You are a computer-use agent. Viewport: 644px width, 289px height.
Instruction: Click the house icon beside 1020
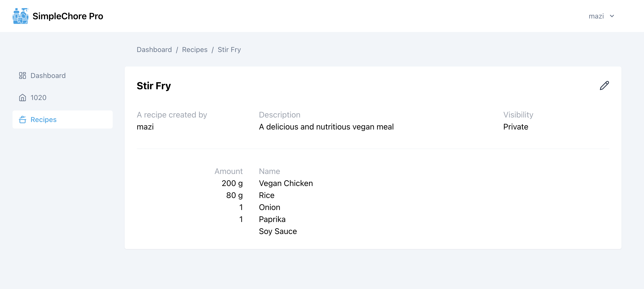[23, 97]
